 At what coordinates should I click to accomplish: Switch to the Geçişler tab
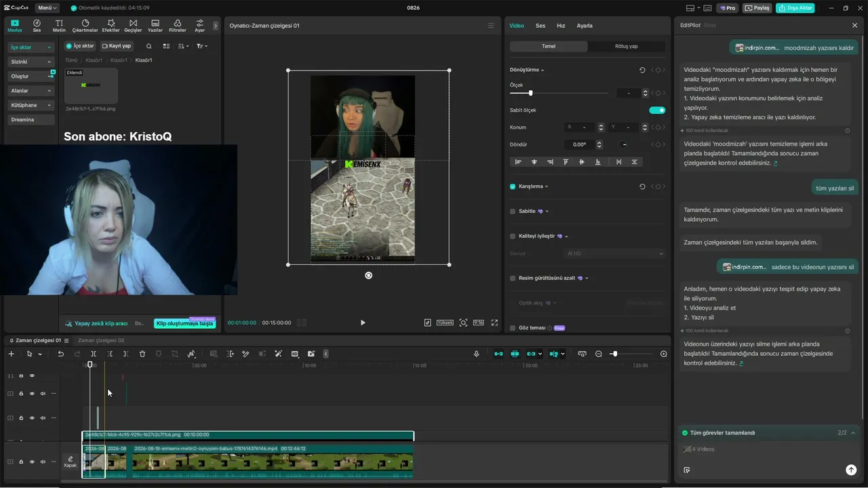[133, 26]
